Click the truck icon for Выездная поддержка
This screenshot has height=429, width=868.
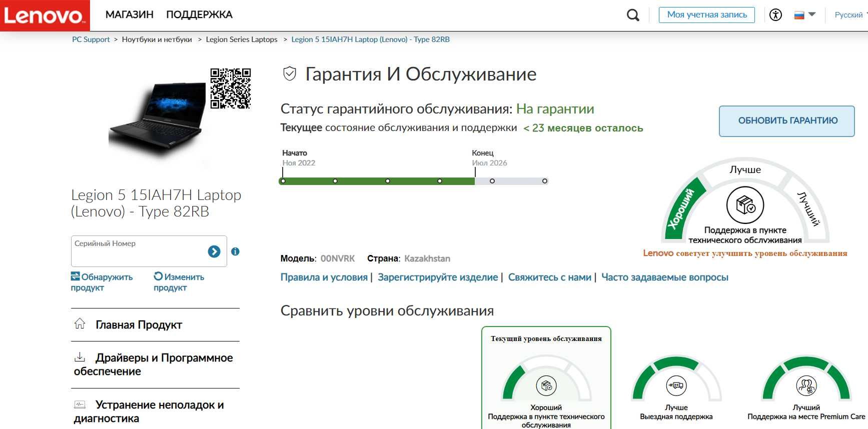click(676, 385)
